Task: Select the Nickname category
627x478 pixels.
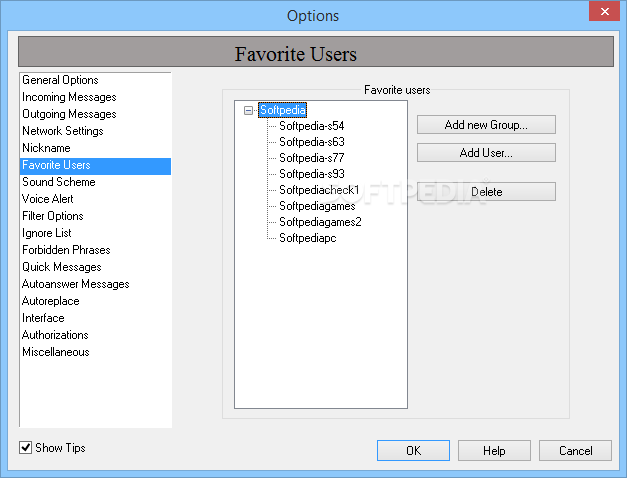Action: coord(95,148)
